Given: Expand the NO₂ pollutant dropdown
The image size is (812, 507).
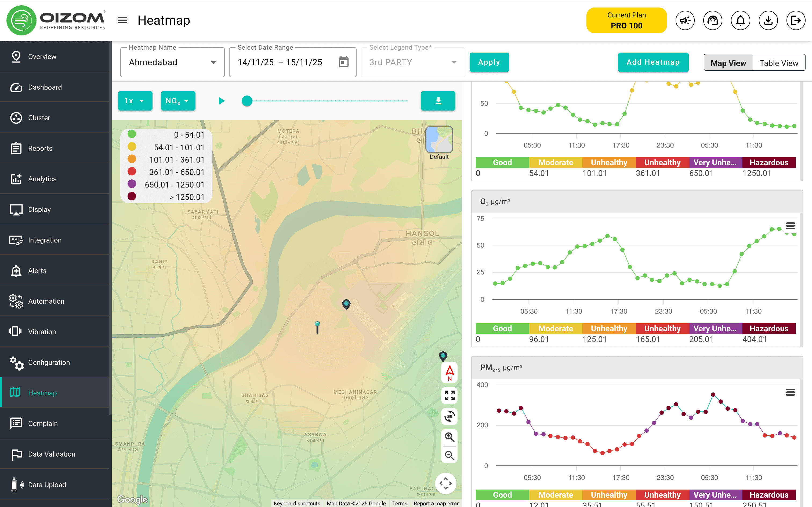Looking at the screenshot, I should click(x=178, y=101).
